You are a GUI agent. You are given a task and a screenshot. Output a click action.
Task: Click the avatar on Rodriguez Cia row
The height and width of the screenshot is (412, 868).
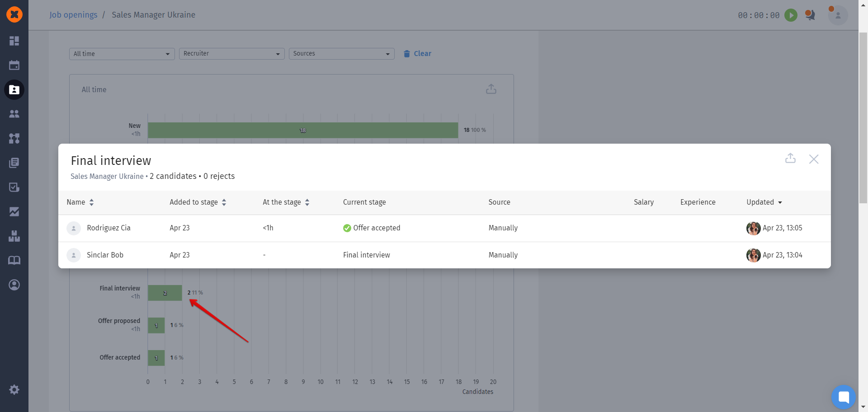pos(753,228)
